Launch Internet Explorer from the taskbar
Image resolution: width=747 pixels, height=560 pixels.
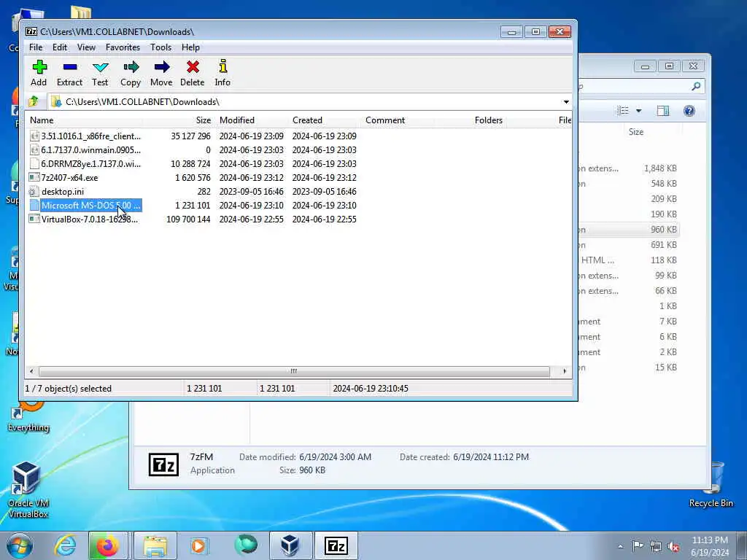[65, 545]
